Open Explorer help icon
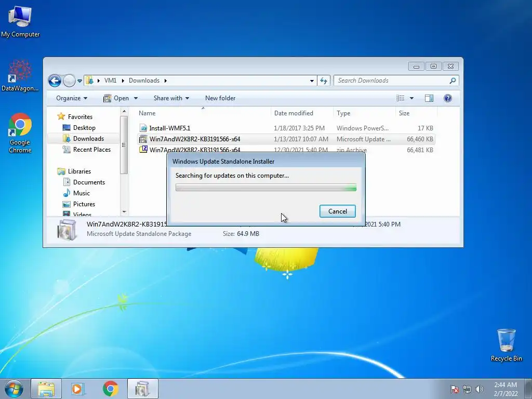 coord(447,98)
